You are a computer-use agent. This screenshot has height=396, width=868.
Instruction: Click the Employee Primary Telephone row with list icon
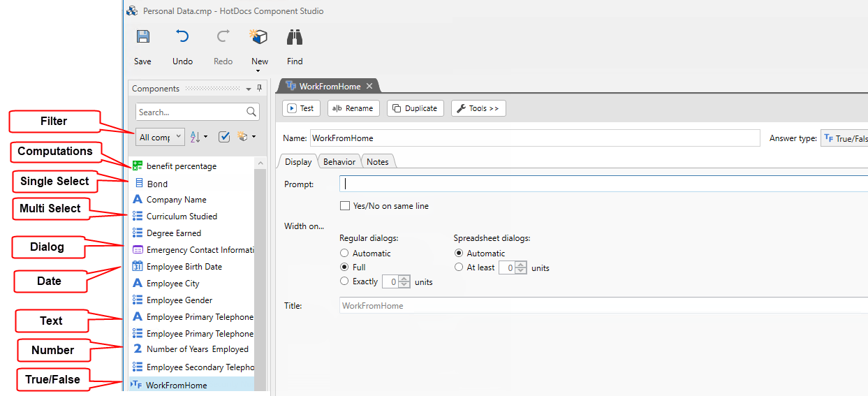[x=193, y=333]
